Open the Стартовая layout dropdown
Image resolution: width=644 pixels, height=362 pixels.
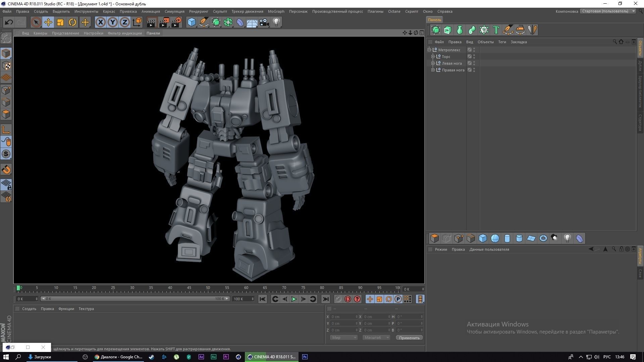point(633,11)
